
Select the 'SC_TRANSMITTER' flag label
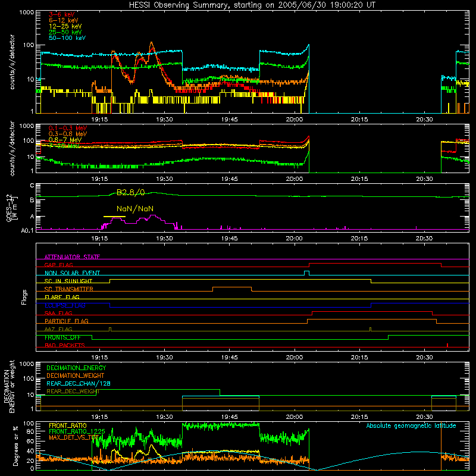point(69,289)
